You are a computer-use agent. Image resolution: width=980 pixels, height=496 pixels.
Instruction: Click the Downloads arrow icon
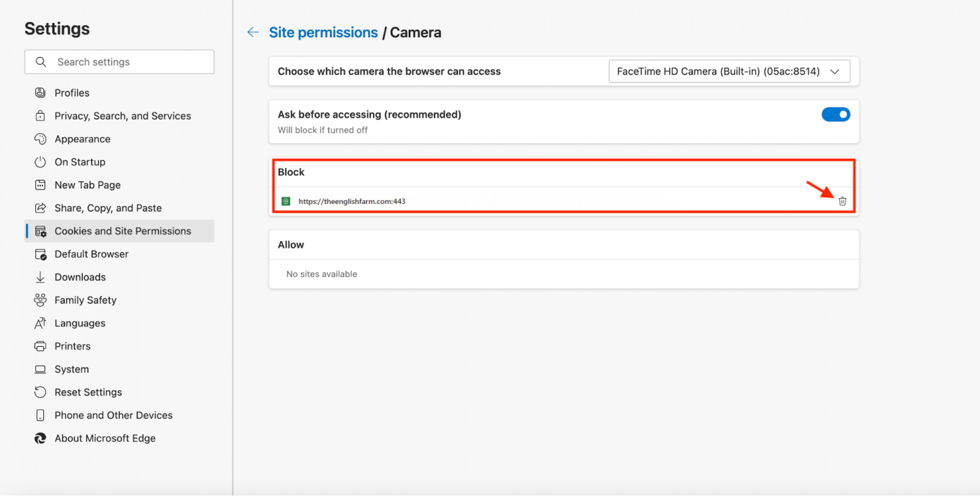[x=41, y=277]
